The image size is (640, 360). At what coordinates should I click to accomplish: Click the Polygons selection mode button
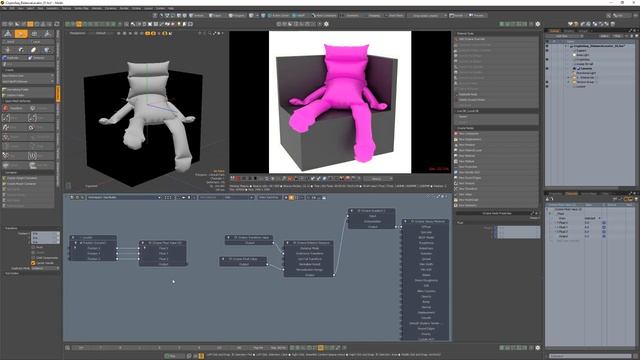(x=236, y=16)
